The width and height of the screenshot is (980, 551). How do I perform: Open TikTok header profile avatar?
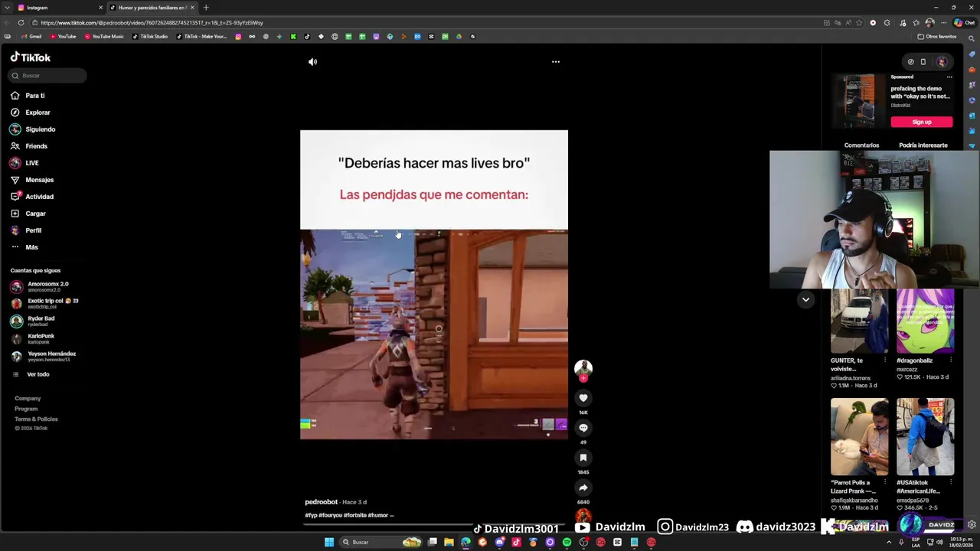coord(942,62)
